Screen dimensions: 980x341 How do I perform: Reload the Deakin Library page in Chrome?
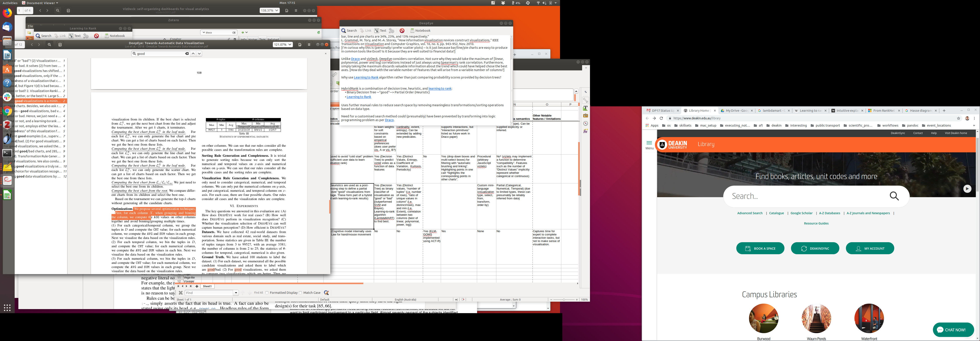[661, 118]
